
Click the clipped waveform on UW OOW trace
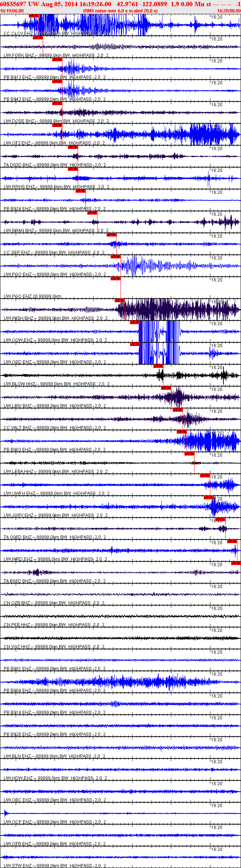coord(159,331)
